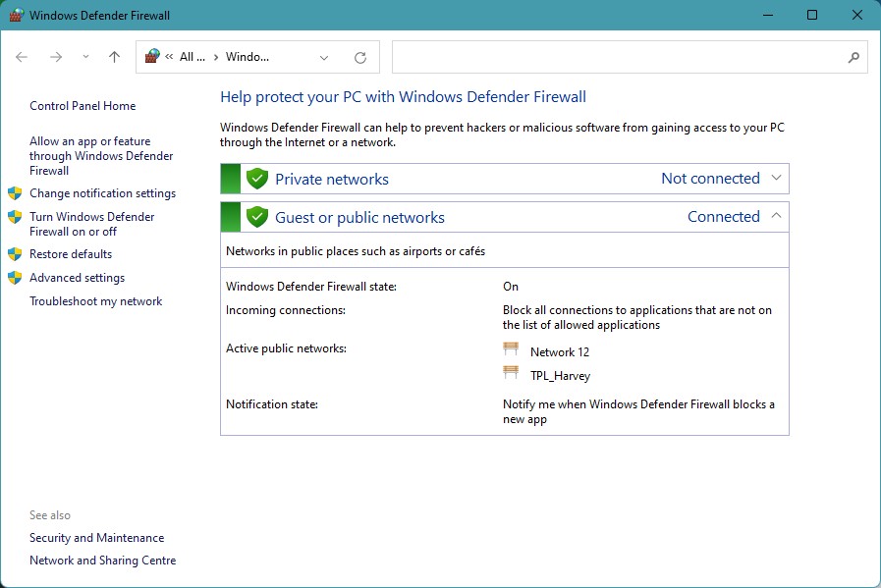Expand the address bar history dropdown

[324, 57]
